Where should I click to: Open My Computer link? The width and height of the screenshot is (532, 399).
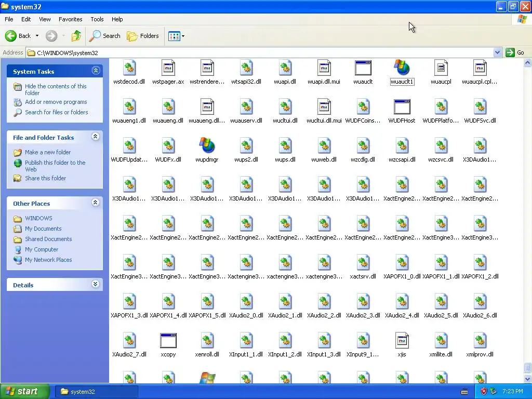[42, 249]
